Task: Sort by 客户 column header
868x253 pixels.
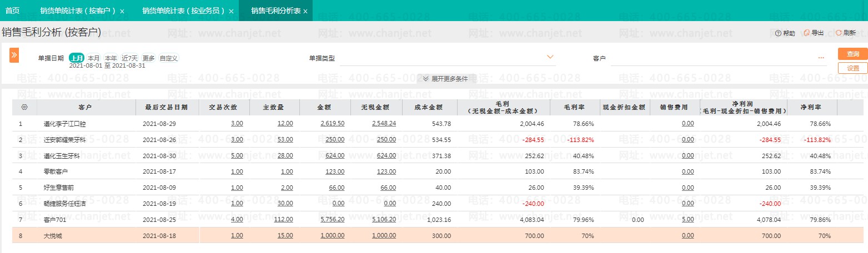Action: pos(86,107)
